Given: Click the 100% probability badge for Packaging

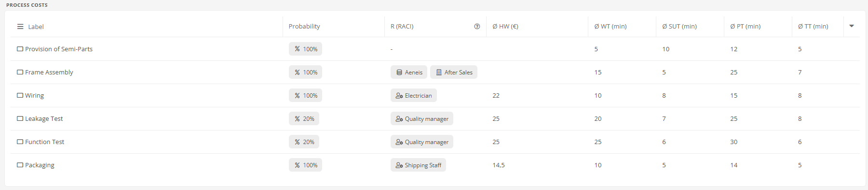Looking at the screenshot, I should click(305, 165).
